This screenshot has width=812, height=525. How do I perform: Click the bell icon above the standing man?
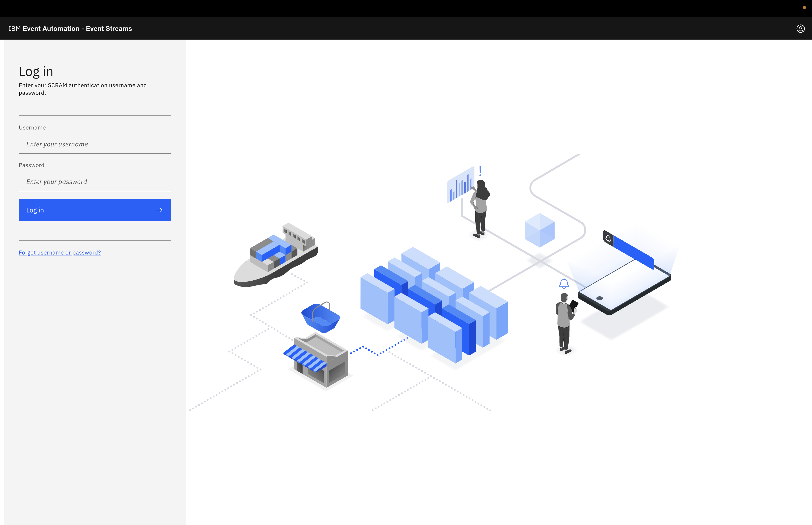pos(564,283)
